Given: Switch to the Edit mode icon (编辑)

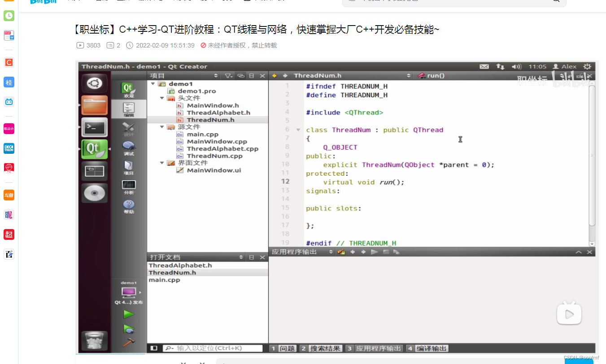Looking at the screenshot, I should tap(128, 109).
